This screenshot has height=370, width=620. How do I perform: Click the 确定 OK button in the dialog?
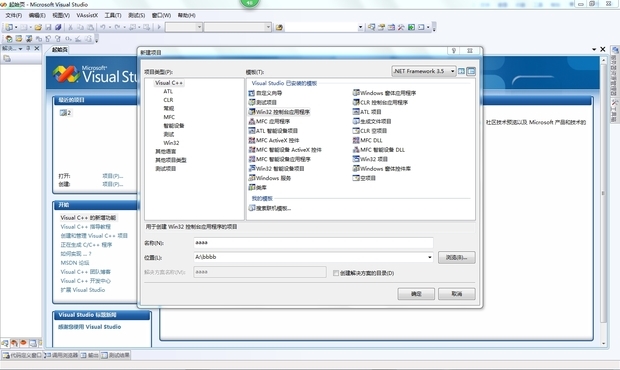[x=416, y=294]
